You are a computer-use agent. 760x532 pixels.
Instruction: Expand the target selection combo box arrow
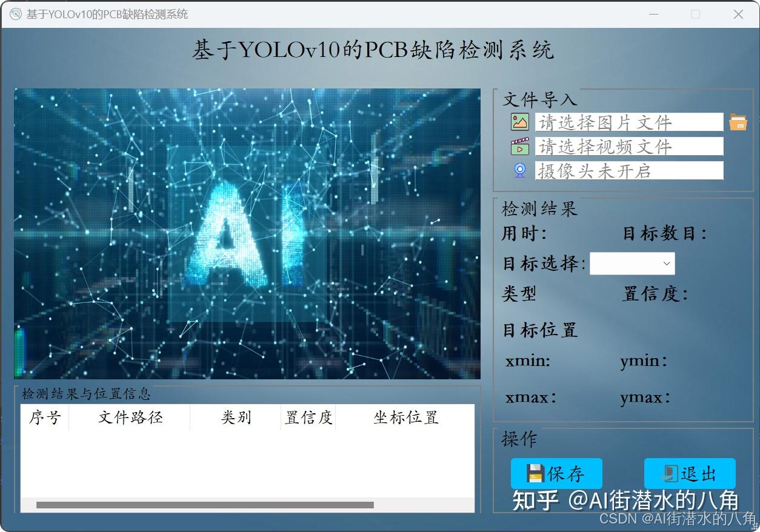[x=665, y=263]
